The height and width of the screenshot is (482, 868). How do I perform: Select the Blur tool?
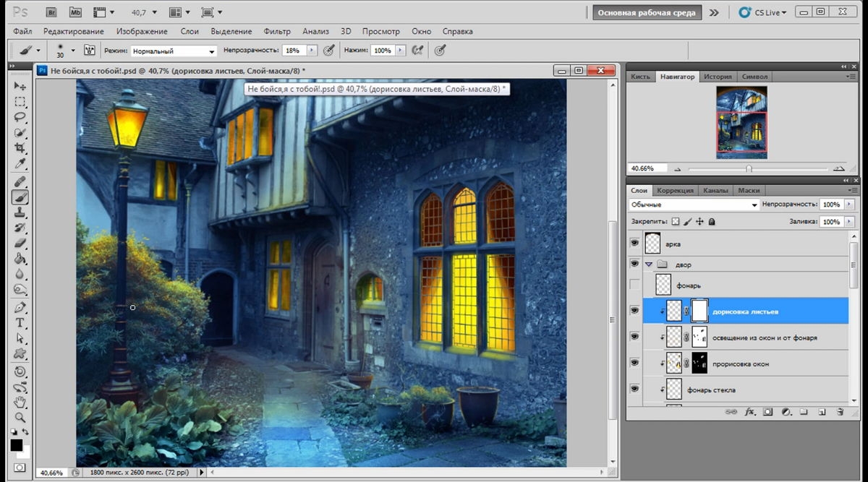(20, 275)
